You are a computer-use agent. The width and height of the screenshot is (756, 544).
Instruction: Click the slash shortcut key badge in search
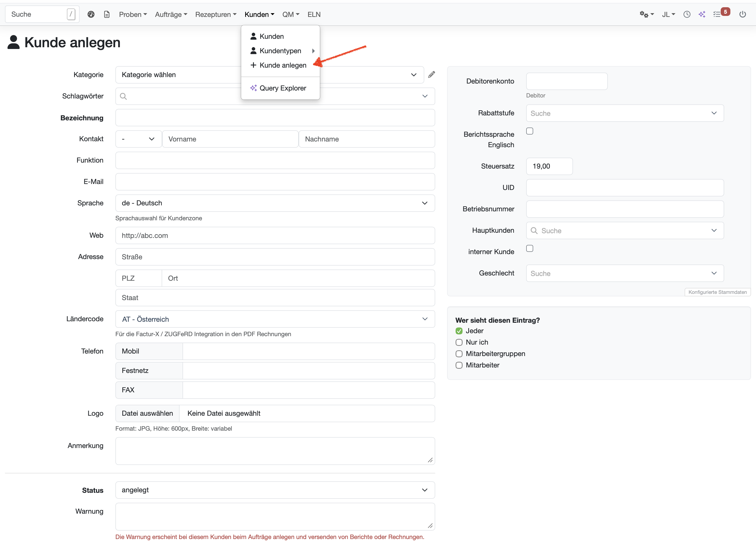71,14
